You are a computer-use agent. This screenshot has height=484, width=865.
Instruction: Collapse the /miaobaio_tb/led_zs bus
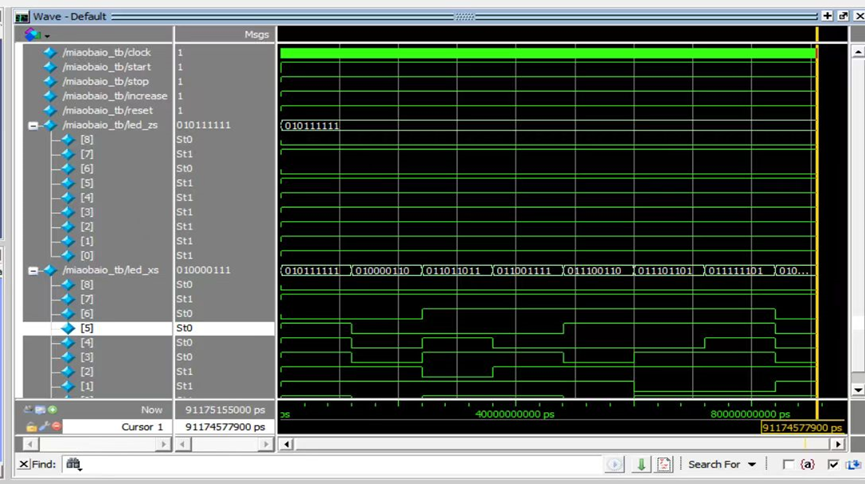pos(33,126)
